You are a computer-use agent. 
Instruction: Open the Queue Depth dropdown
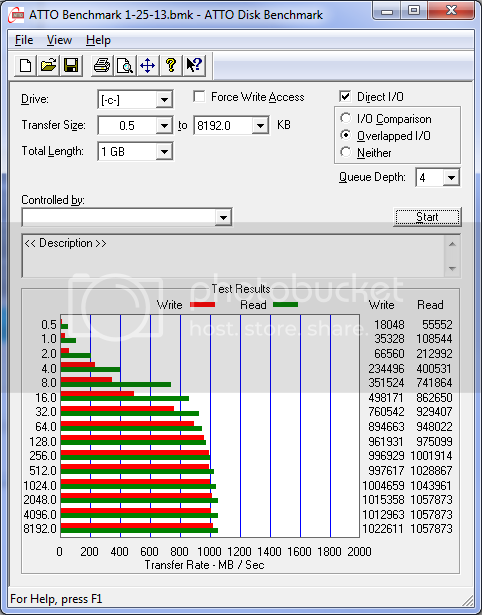pyautogui.click(x=451, y=178)
